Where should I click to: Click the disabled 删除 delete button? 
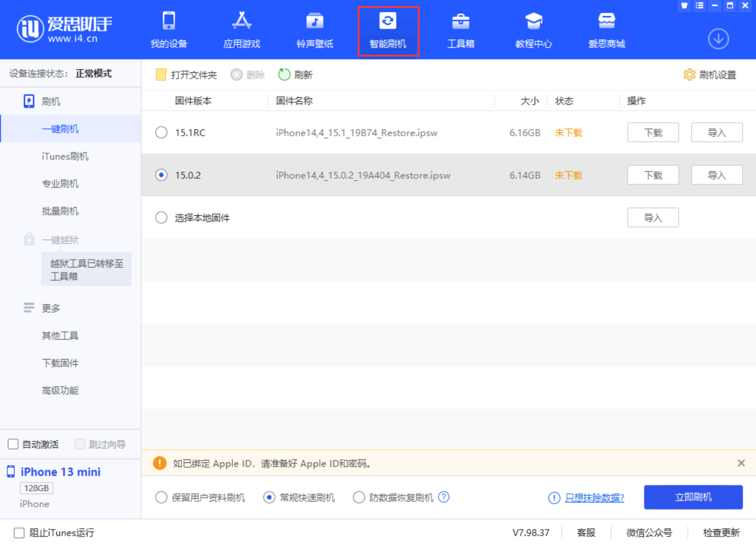(x=248, y=75)
